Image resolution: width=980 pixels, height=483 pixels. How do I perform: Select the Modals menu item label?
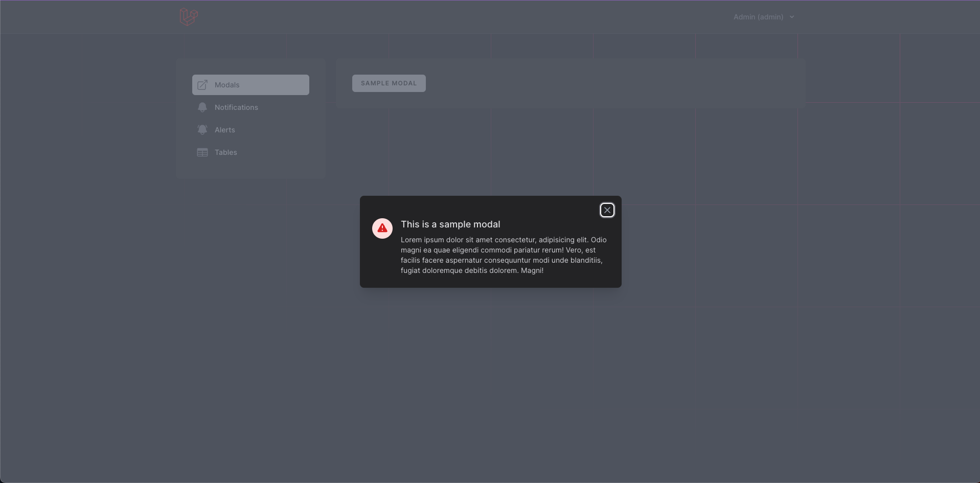[x=227, y=85]
